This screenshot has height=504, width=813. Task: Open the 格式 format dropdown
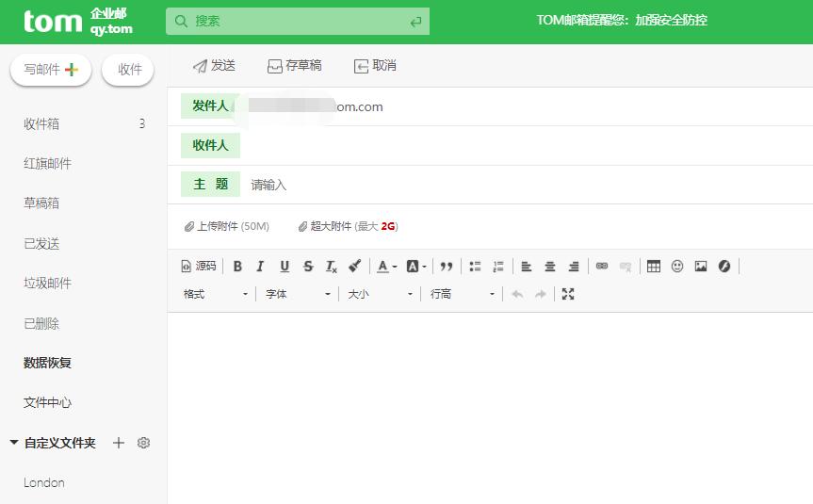pos(216,294)
